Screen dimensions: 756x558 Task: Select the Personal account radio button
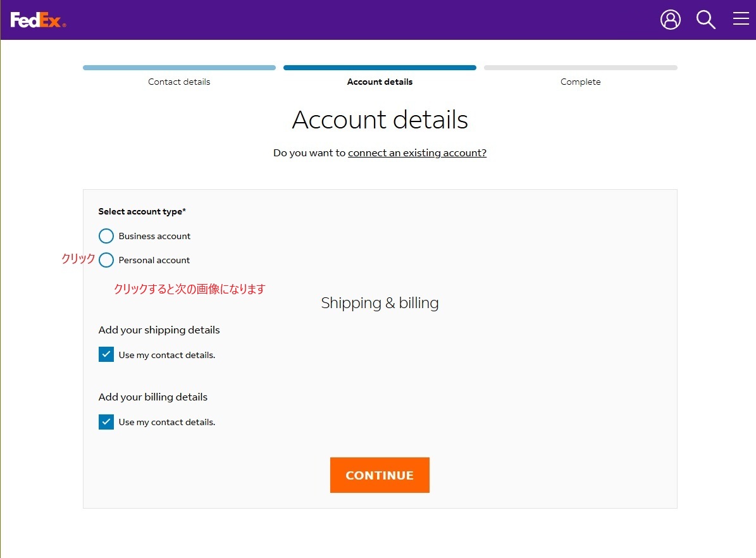pos(106,260)
